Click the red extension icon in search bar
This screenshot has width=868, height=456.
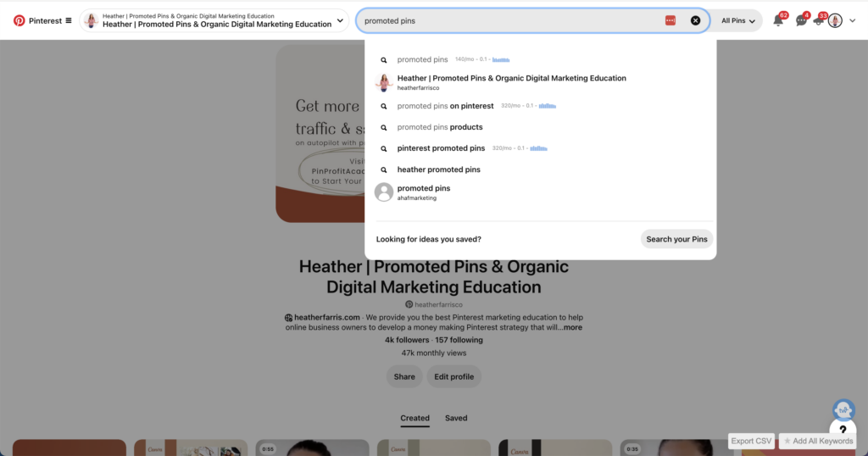click(670, 20)
